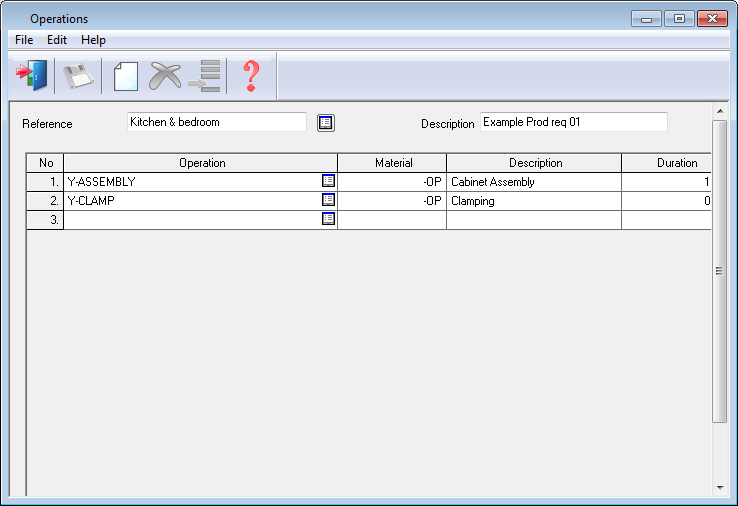Click the delete X icon in toolbar

(165, 76)
